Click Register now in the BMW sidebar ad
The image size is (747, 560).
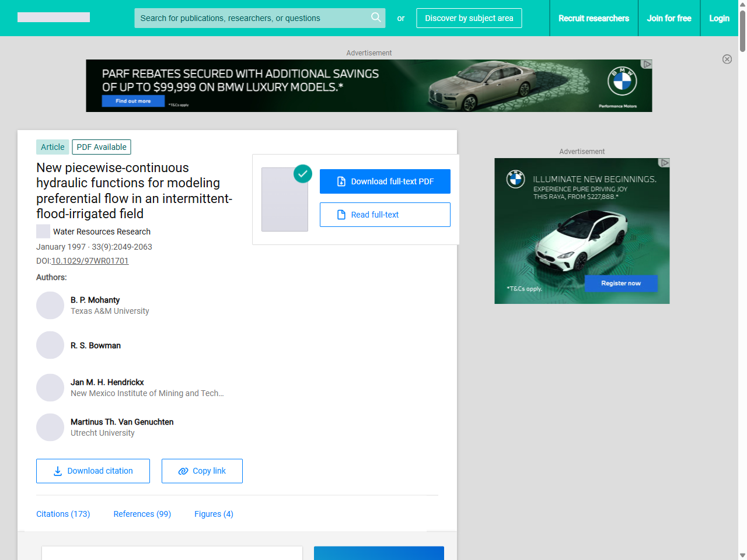pyautogui.click(x=621, y=283)
